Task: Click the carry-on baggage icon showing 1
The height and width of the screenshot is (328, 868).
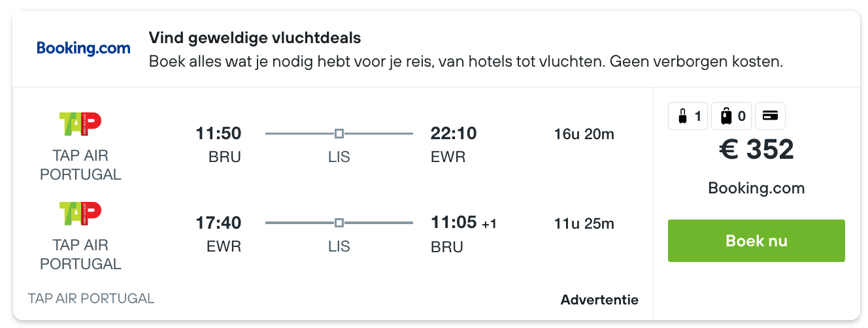Action: pos(688,117)
